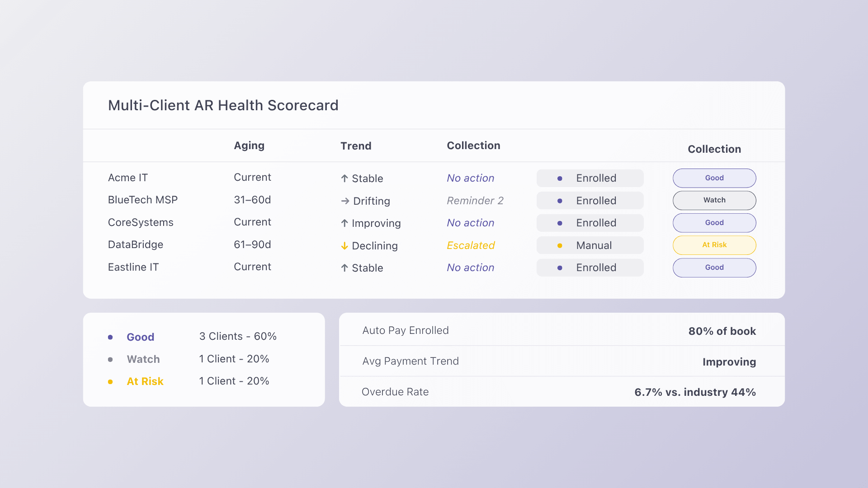Click the right arrow next to Drifting
Viewport: 868px width, 488px height.
click(x=345, y=201)
